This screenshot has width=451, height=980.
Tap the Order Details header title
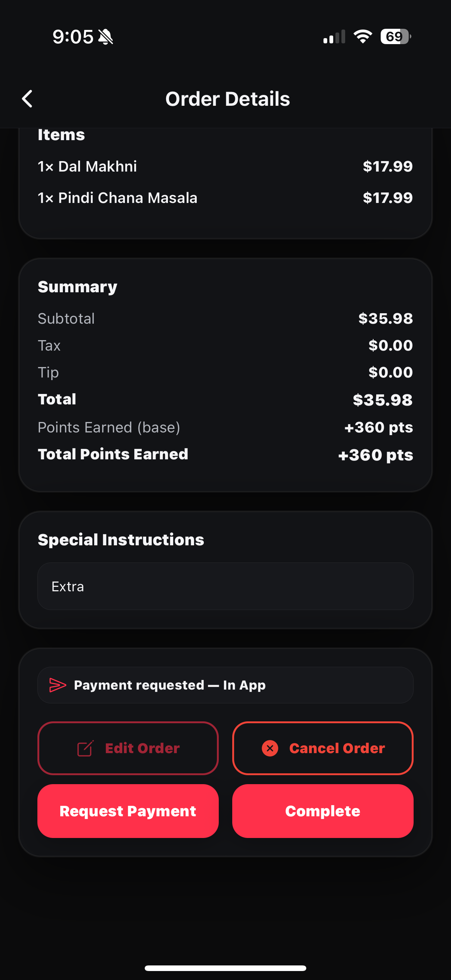pyautogui.click(x=227, y=99)
